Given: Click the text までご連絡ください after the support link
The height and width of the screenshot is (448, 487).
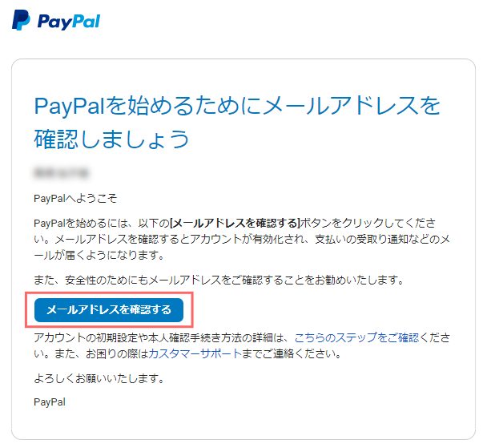Looking at the screenshot, I should click(x=292, y=353).
